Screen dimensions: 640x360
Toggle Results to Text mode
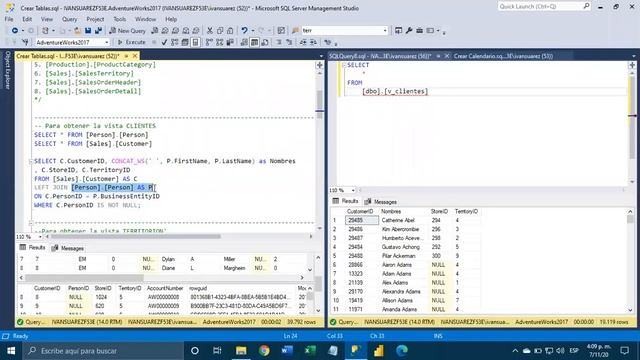click(244, 42)
